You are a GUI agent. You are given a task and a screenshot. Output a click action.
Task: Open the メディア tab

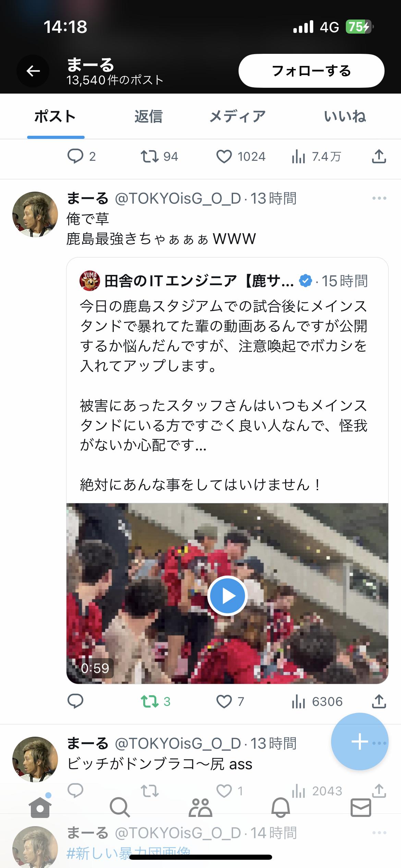237,117
